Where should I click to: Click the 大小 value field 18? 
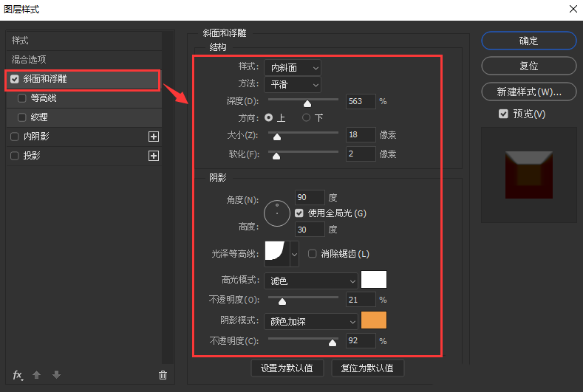pos(361,134)
